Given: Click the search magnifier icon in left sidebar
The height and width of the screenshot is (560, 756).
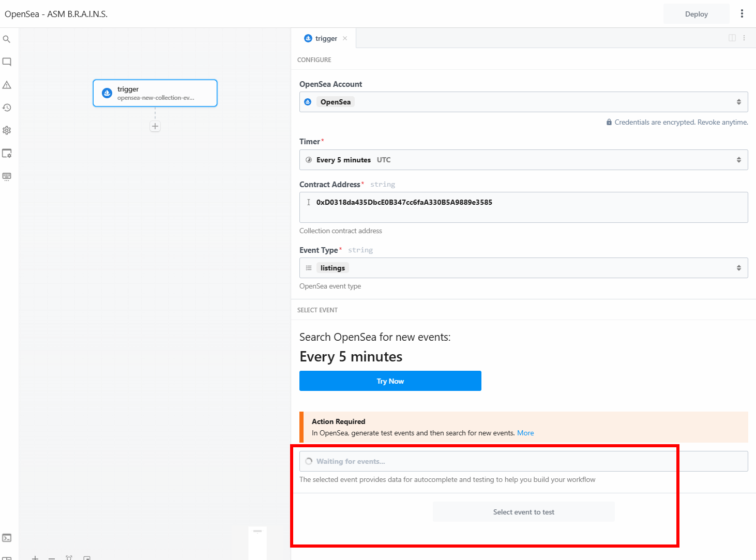Looking at the screenshot, I should [x=7, y=39].
